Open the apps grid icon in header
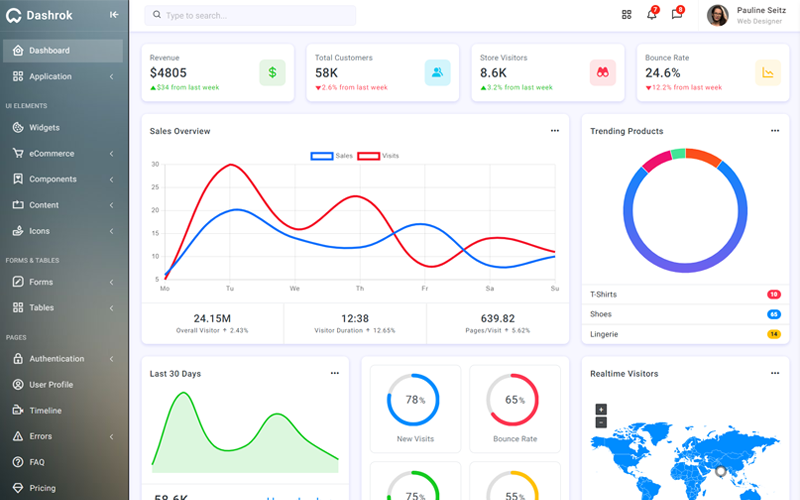 coord(627,15)
